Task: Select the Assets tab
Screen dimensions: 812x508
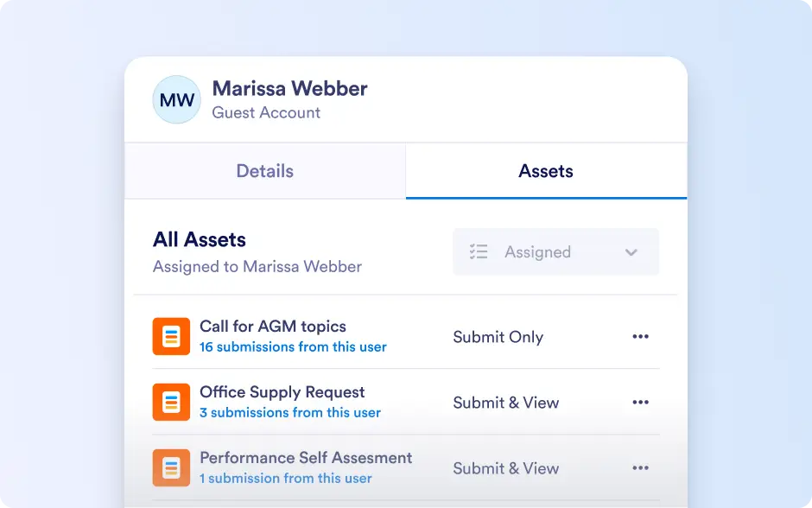Action: [x=546, y=171]
